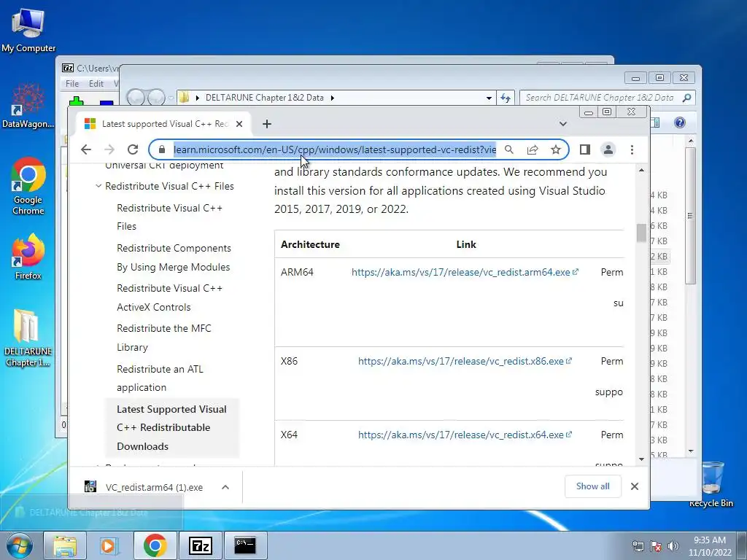Select Latest Supported Visual C++ Redistributable Downloads
The height and width of the screenshot is (560, 747).
[171, 427]
